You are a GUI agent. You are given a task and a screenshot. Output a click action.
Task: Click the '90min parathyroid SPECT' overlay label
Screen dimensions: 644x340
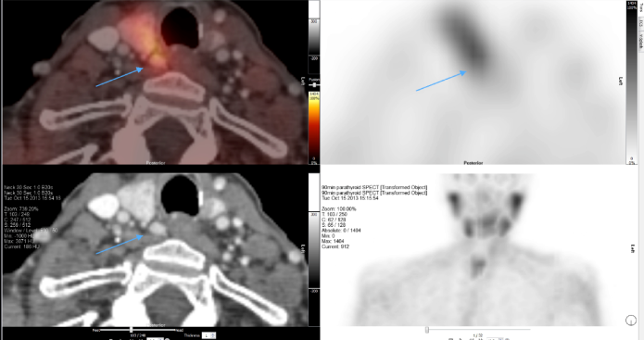tap(374, 187)
